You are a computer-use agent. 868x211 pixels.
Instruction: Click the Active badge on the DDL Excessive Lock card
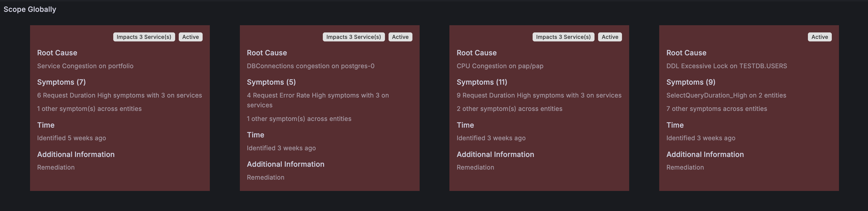click(x=819, y=37)
